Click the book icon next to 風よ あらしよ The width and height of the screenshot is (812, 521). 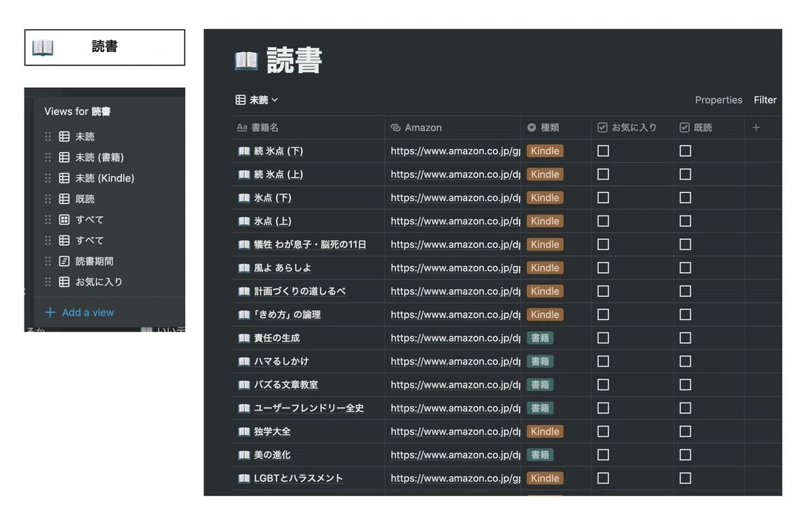tap(244, 268)
